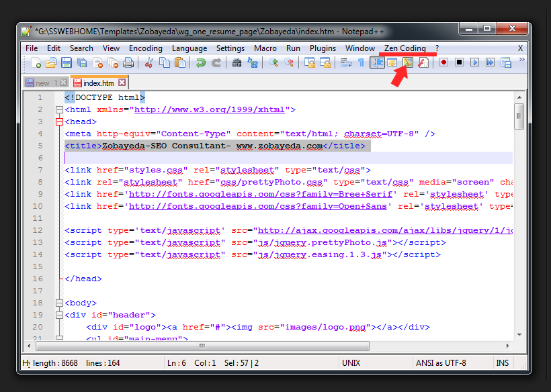Play back the recorded macro
The image size is (551, 392).
(474, 62)
